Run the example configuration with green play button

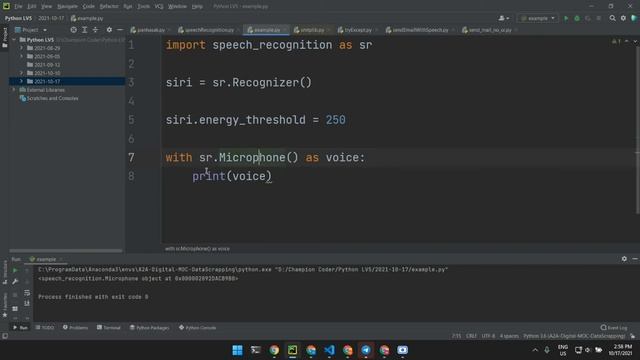[566, 18]
